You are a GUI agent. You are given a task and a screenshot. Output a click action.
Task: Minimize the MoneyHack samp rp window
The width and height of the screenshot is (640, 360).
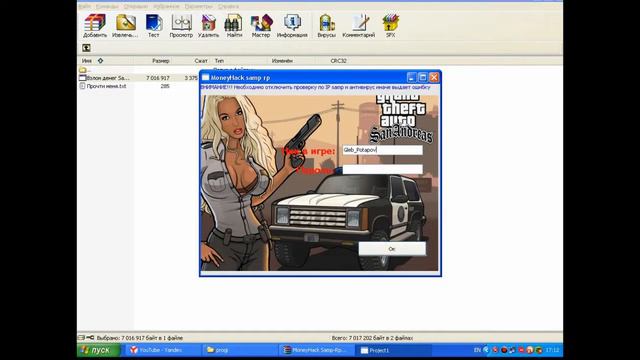pyautogui.click(x=412, y=77)
